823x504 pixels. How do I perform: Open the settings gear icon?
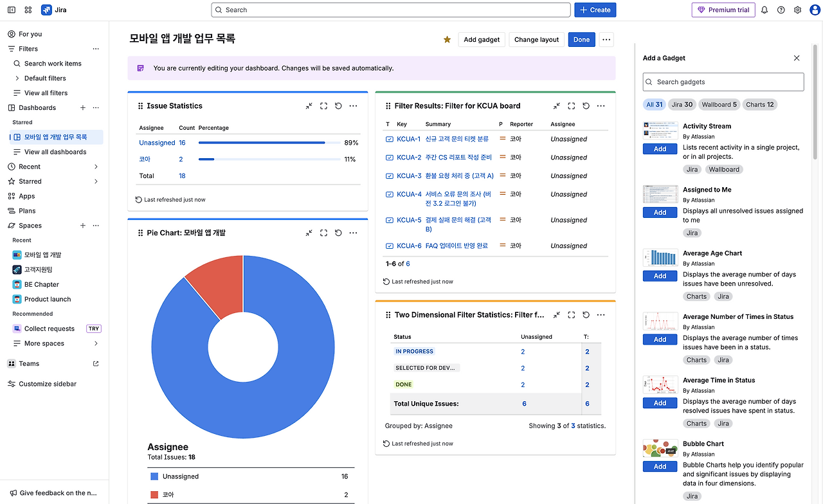point(798,10)
